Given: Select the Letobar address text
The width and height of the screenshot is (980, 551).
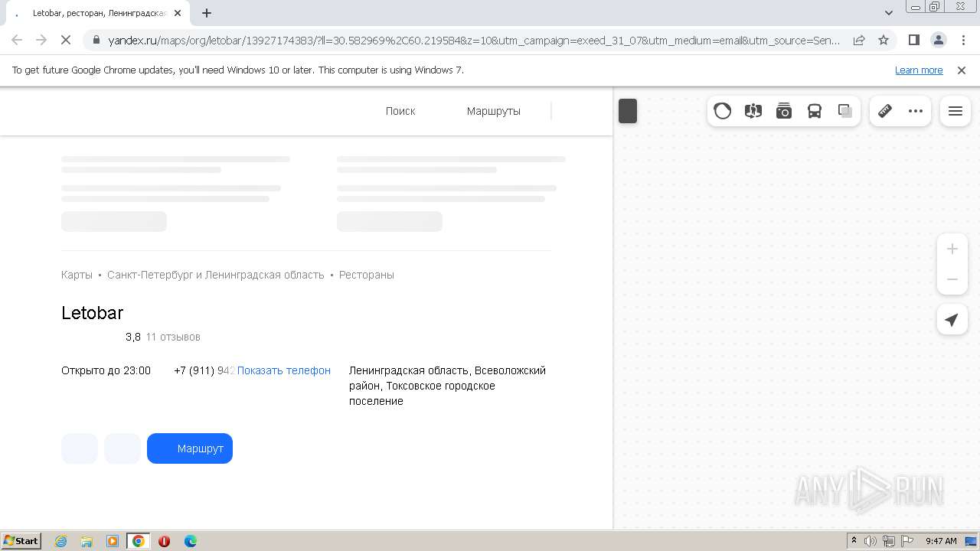Looking at the screenshot, I should [x=447, y=386].
